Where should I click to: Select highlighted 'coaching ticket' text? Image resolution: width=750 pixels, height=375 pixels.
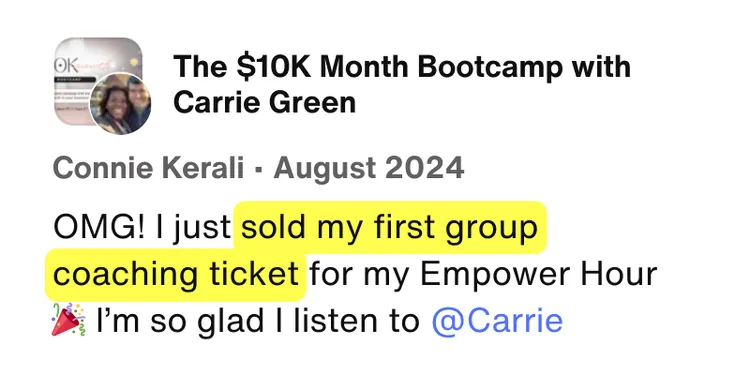(x=176, y=275)
